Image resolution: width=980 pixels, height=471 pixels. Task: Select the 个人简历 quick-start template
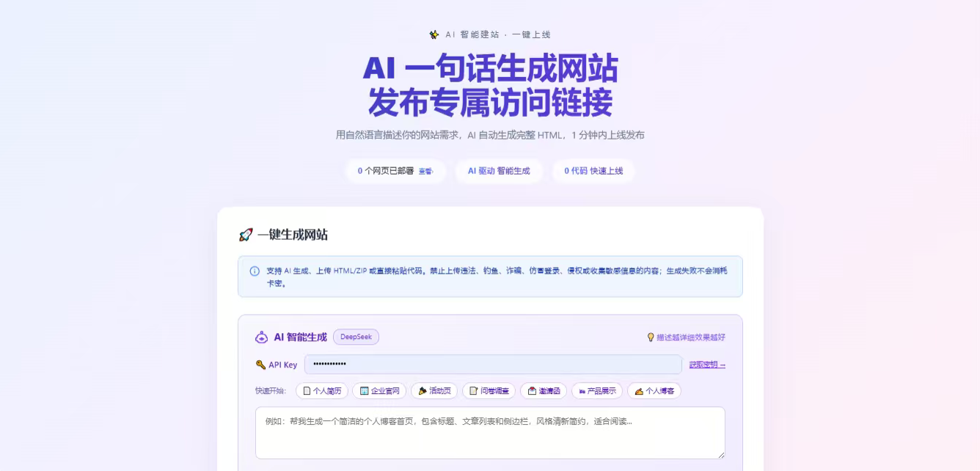(x=322, y=391)
